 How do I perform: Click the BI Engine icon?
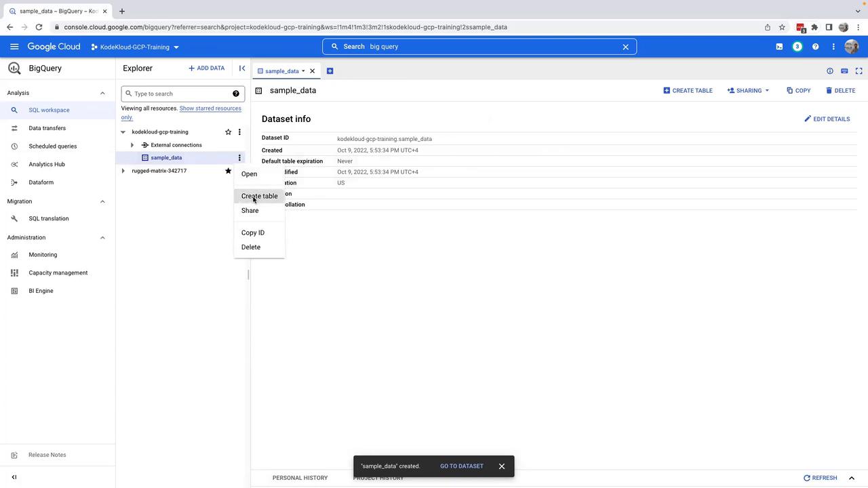[x=14, y=291]
